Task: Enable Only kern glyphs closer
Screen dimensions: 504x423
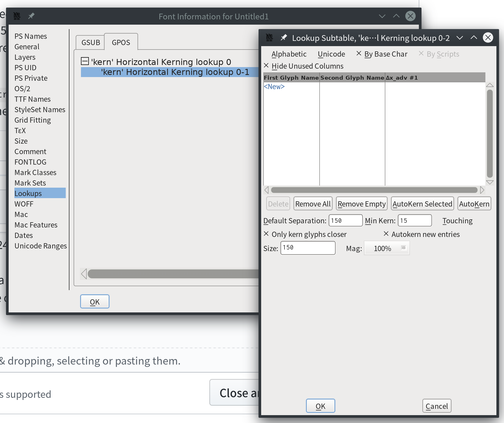Action: coord(266,234)
